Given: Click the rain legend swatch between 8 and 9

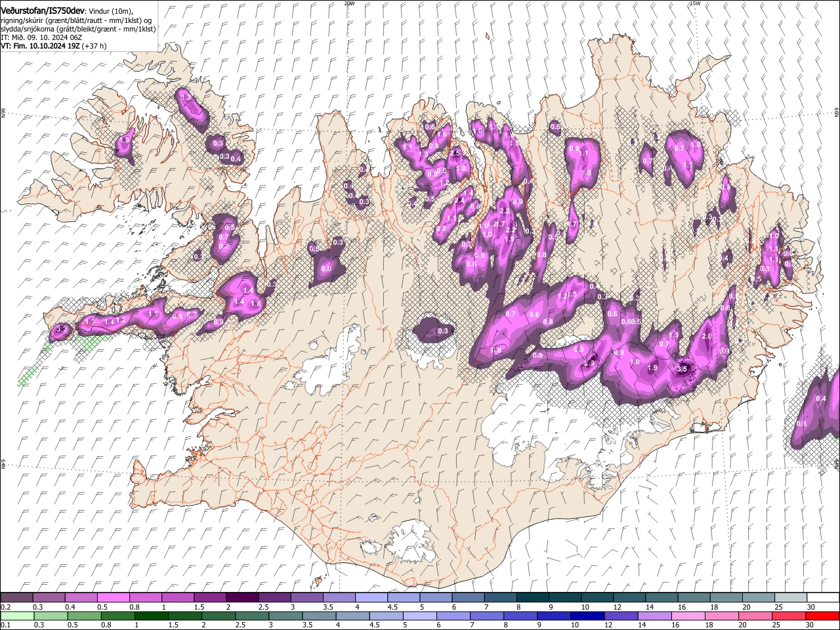Looking at the screenshot, I should coord(519,616).
